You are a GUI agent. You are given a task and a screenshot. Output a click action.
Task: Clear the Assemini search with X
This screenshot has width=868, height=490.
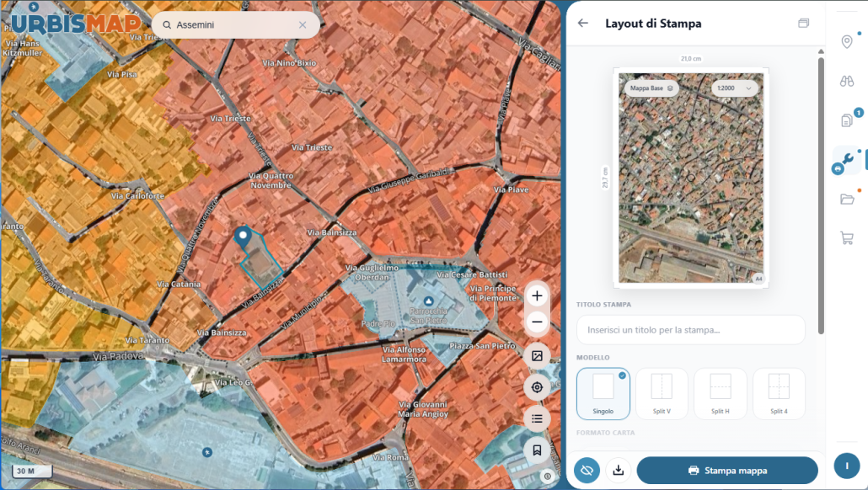303,25
